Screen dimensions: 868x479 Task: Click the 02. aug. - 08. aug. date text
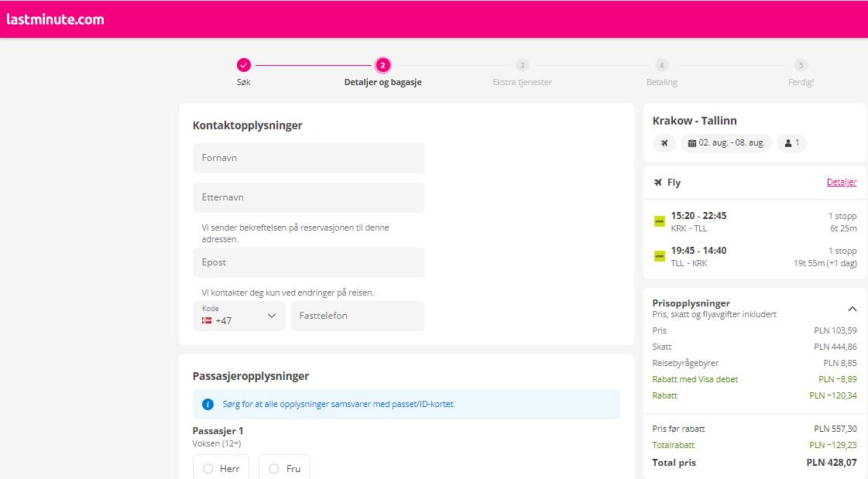(731, 142)
